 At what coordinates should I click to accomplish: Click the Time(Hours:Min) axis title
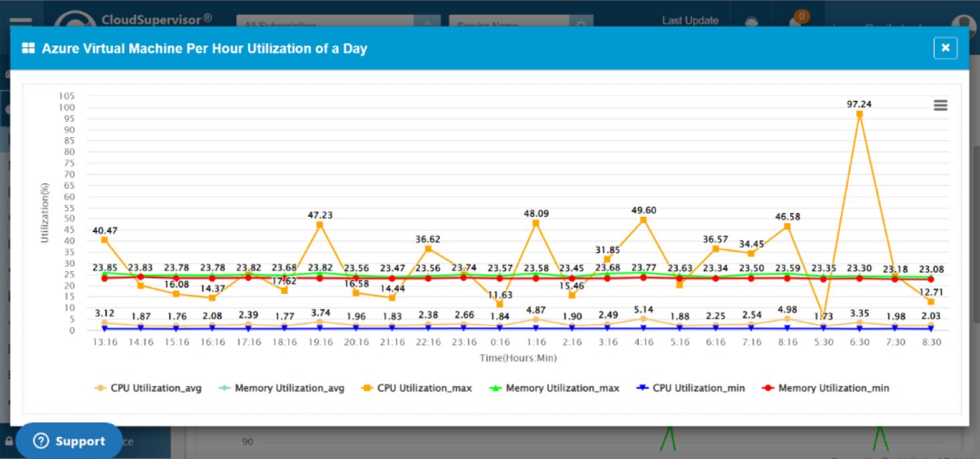[x=518, y=358]
